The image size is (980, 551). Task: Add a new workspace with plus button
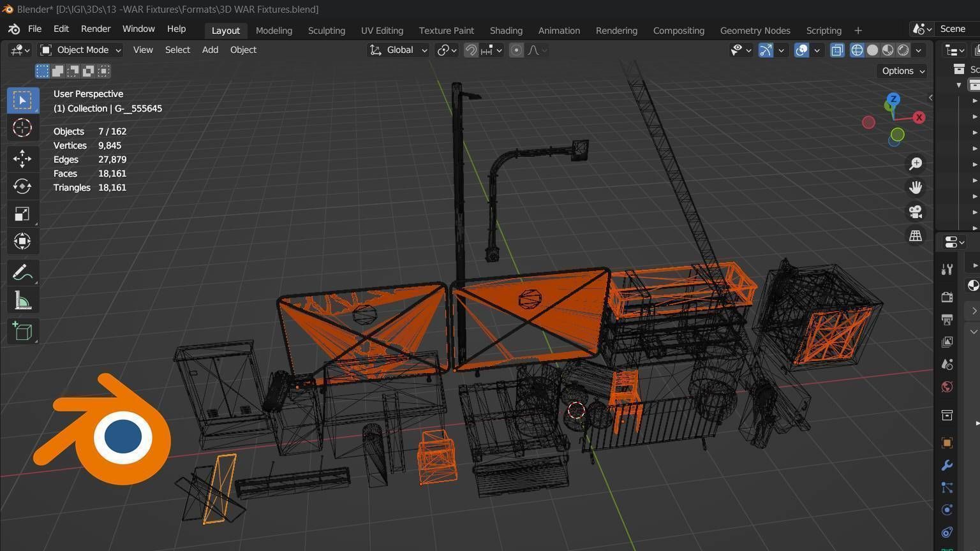(858, 31)
